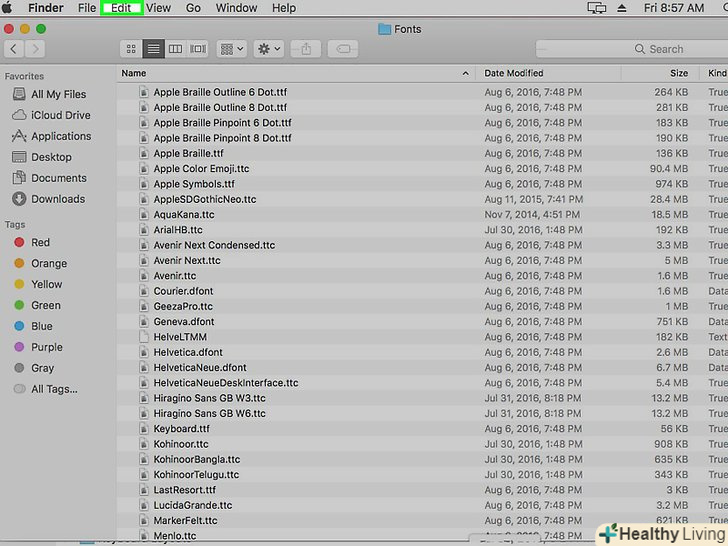Select Downloads in the sidebar
The height and width of the screenshot is (546, 728).
(x=57, y=199)
